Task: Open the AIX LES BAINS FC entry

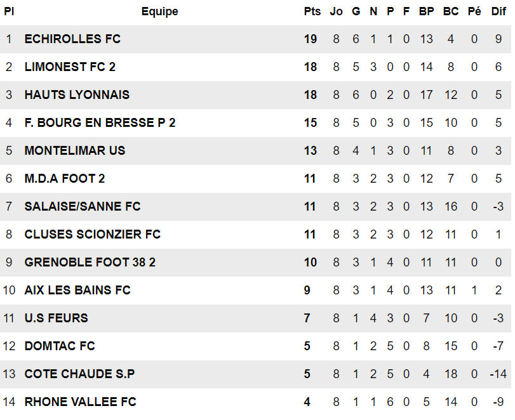Action: (x=77, y=291)
